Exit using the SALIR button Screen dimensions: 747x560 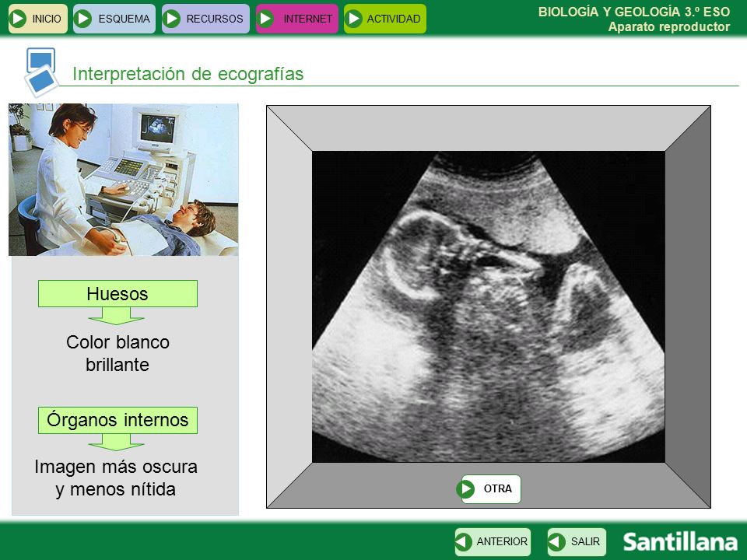tap(577, 542)
